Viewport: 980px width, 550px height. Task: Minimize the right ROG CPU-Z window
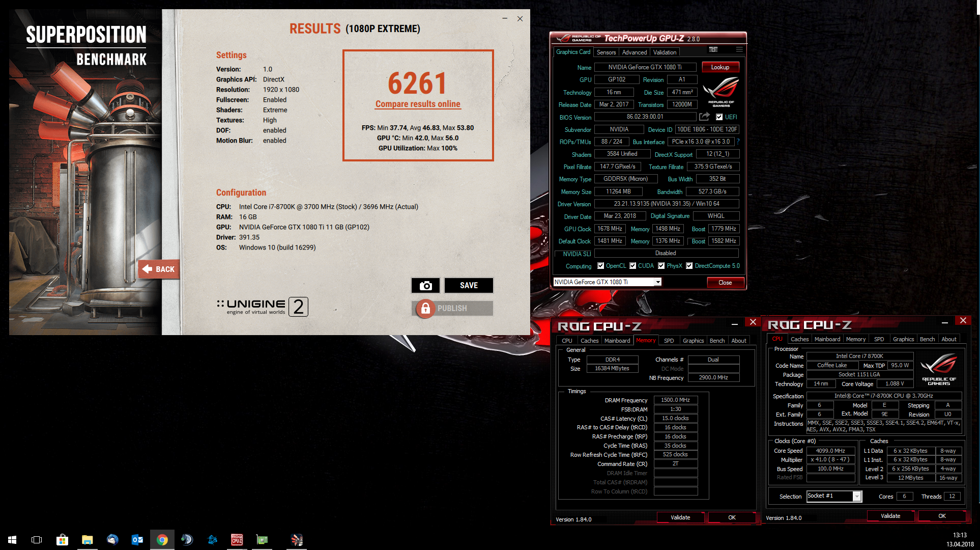tap(944, 322)
